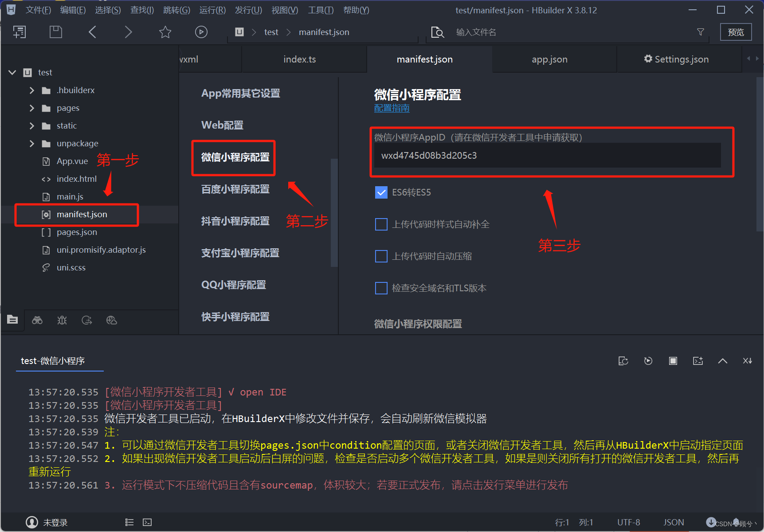Viewport: 764px width, 532px height.
Task: Click the binoculars search icon
Action: (x=37, y=320)
